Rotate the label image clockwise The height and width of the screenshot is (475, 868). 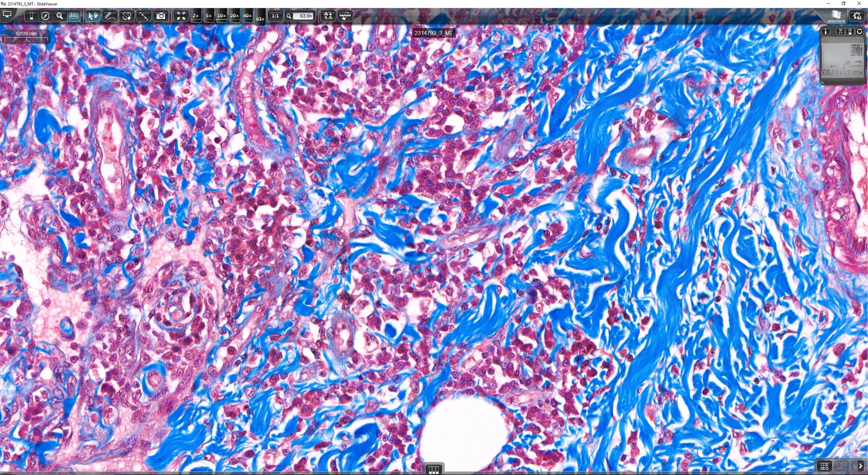(x=860, y=32)
